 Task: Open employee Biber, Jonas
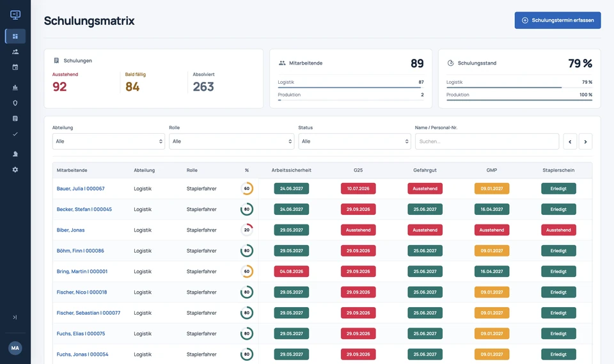70,230
